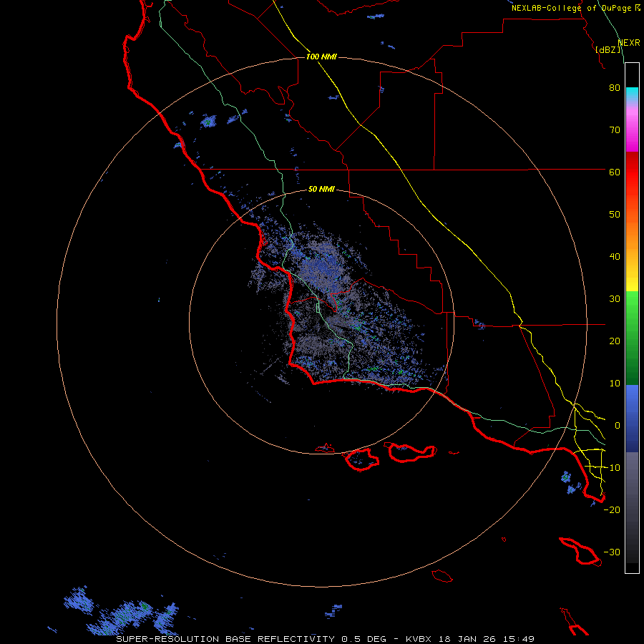Image resolution: width=644 pixels, height=644 pixels.
Task: Click the 20 value on the dBZ scale
Action: click(x=615, y=341)
